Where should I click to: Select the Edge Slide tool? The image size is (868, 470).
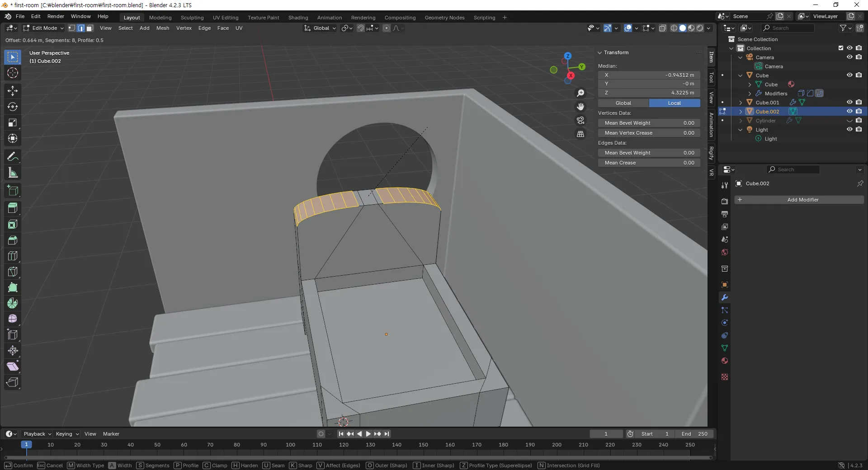13,335
